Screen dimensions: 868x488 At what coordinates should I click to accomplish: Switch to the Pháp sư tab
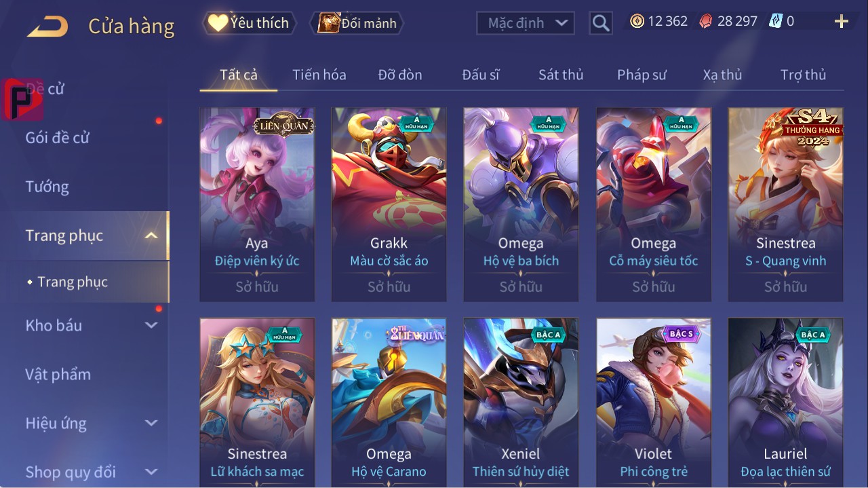pos(642,75)
